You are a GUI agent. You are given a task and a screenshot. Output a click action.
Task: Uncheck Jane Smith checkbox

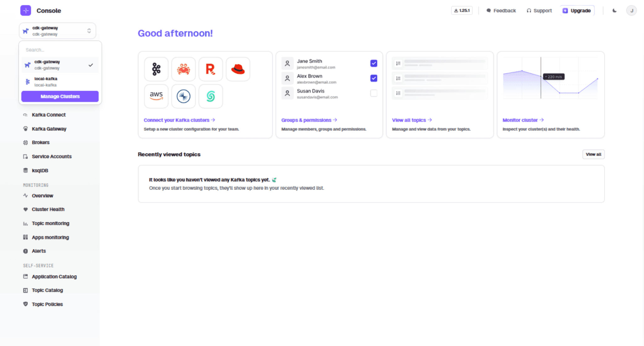tap(374, 64)
